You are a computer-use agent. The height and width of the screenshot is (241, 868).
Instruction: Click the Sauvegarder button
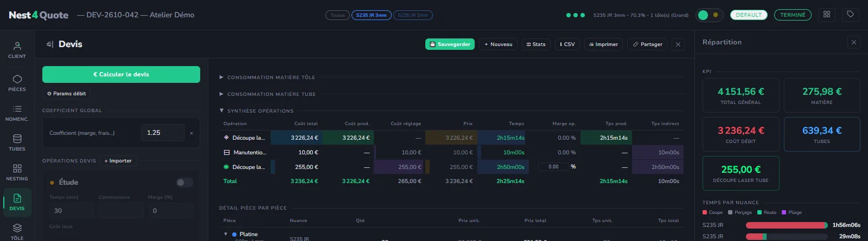[450, 44]
